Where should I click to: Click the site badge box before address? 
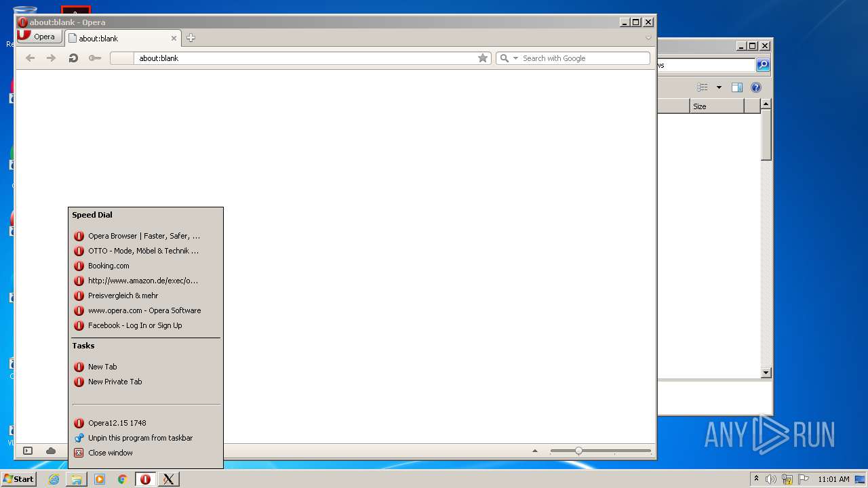[122, 58]
